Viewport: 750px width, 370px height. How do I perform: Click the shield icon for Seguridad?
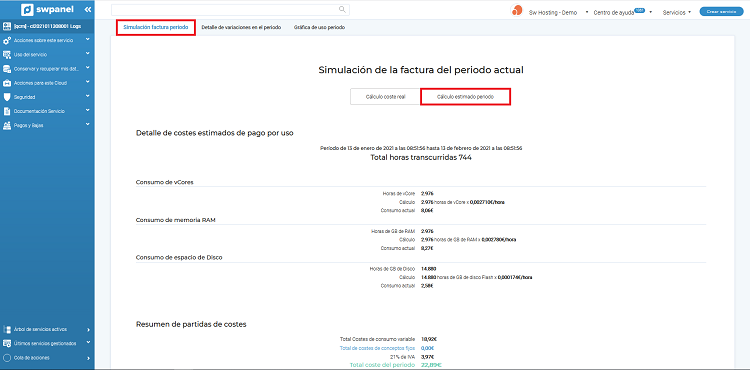(7, 97)
